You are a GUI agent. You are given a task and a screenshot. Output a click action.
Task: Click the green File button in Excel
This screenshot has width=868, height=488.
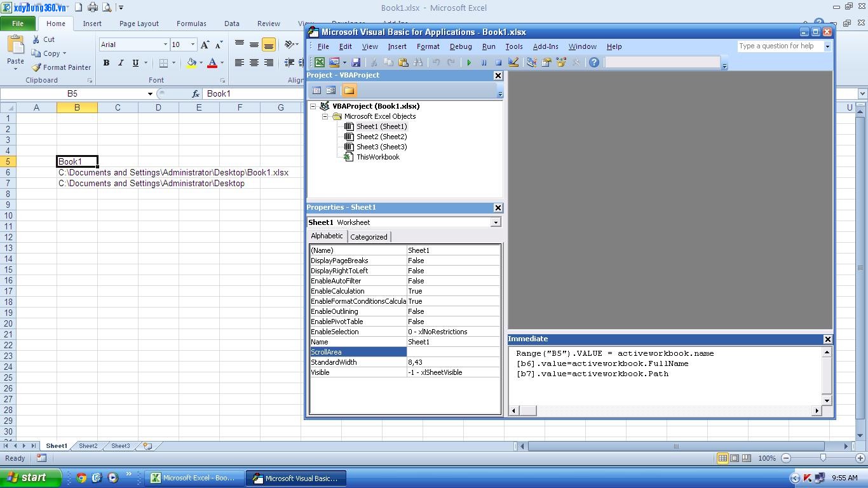tap(18, 24)
